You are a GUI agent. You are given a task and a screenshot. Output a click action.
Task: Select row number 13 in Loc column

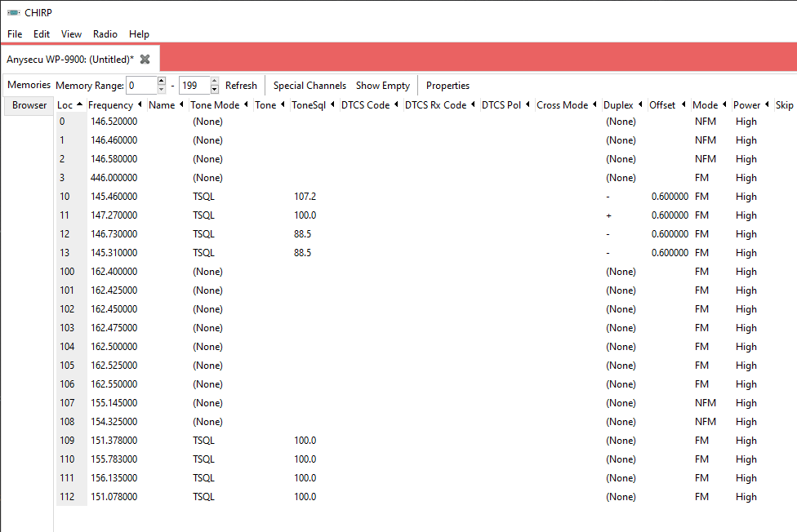pyautogui.click(x=65, y=253)
